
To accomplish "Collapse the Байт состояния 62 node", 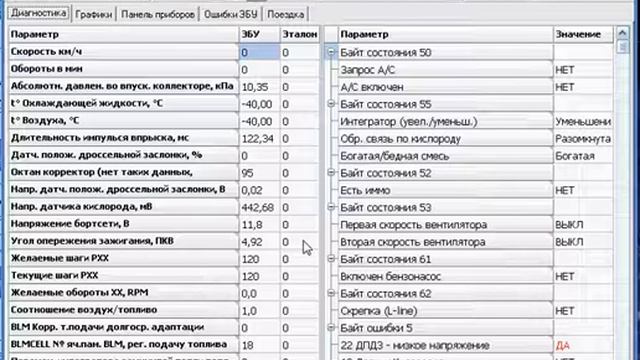I will pyautogui.click(x=331, y=293).
